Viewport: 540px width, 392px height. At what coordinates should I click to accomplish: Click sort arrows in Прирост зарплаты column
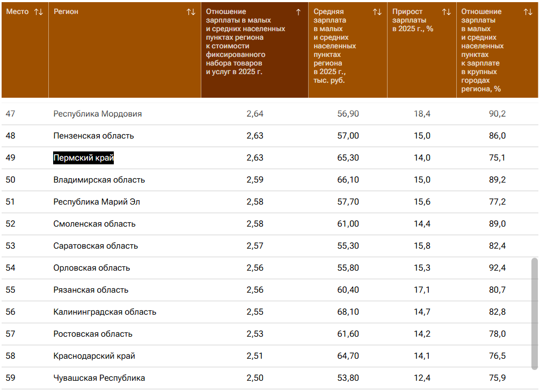pos(446,12)
